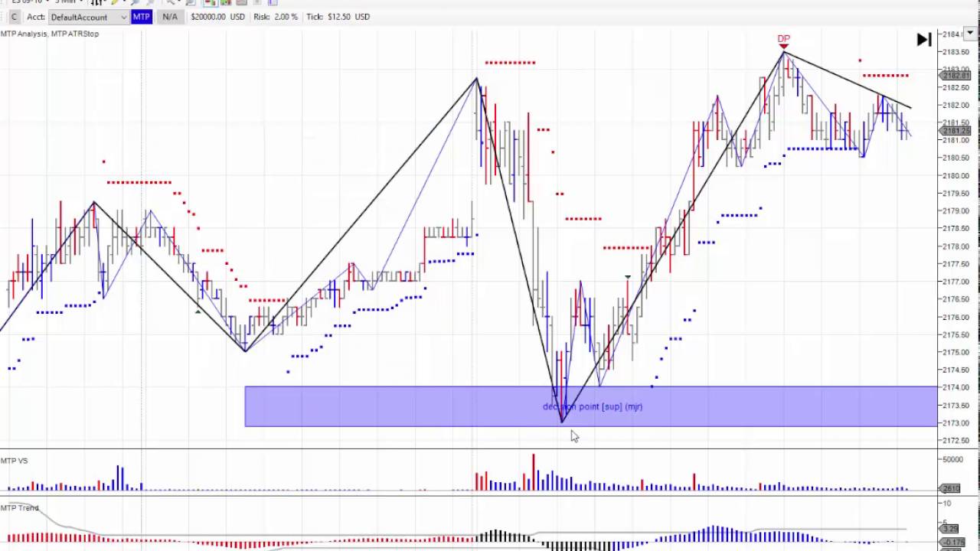Toggle the blue MTP button

click(141, 17)
